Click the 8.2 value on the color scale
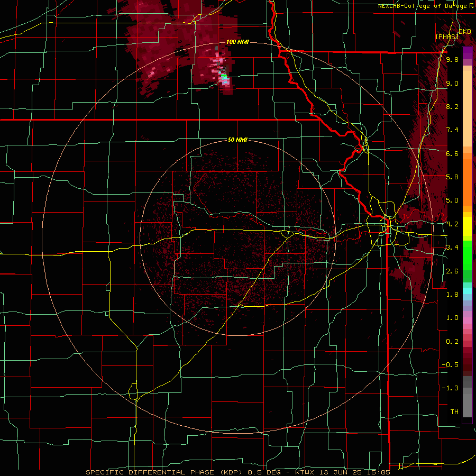The image size is (476, 476). 452,106
